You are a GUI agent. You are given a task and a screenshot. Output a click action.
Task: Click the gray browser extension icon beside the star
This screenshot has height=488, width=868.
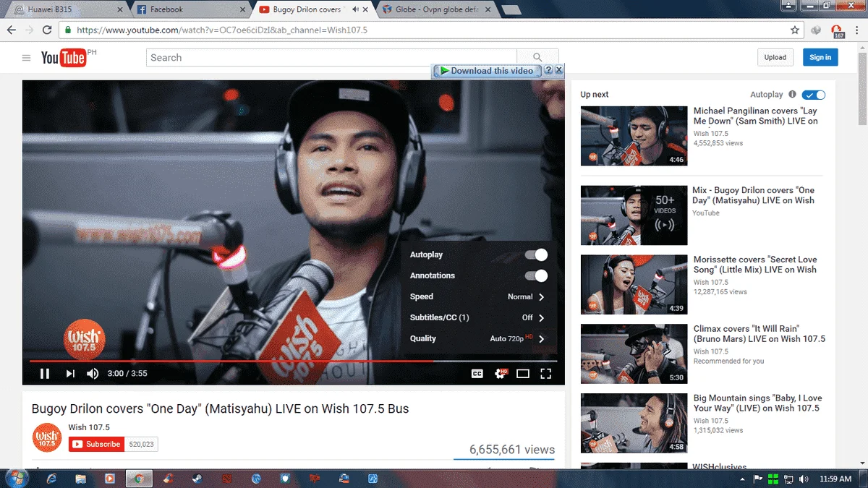(816, 30)
